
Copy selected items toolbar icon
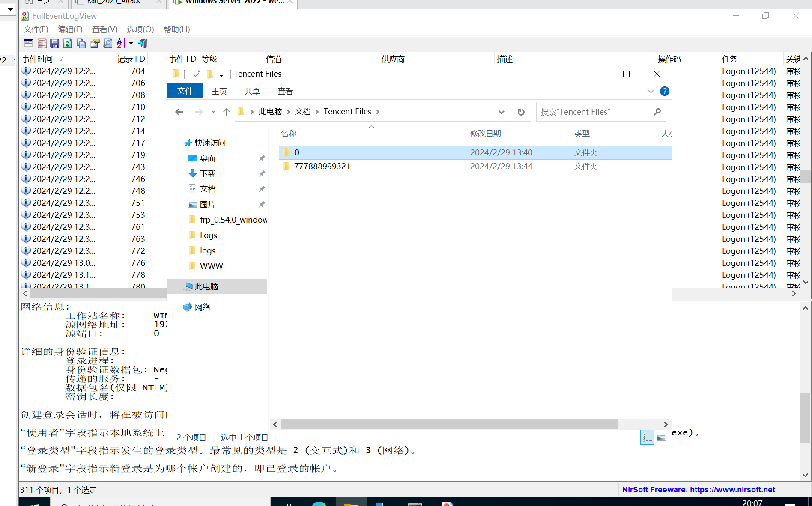tap(81, 43)
